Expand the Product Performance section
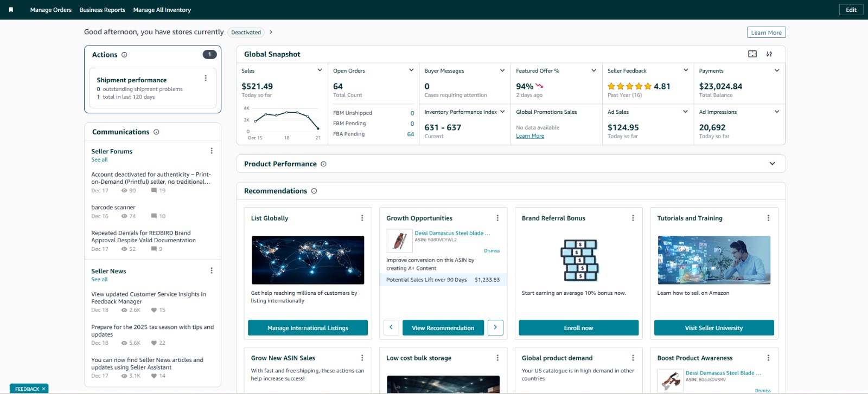Screen dimensions: 868x394 click(772, 164)
